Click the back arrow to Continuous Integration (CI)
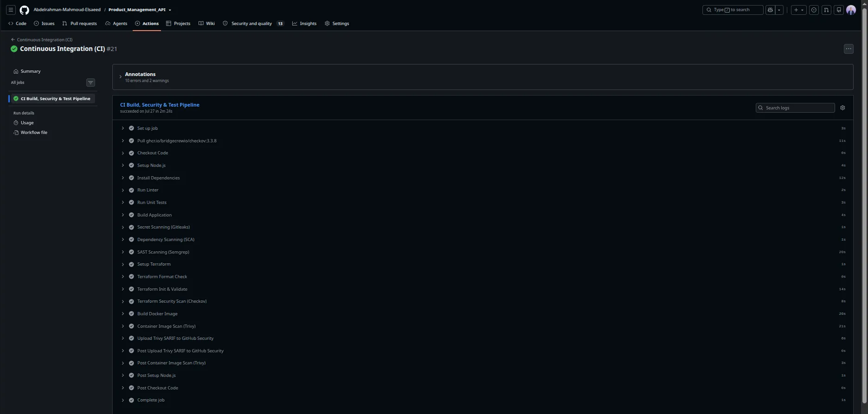This screenshot has height=414, width=868. [13, 40]
